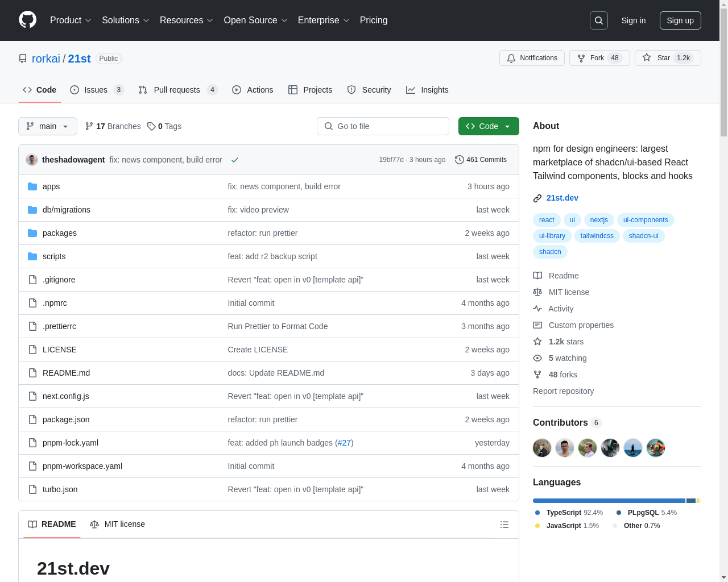Open the 461 Commits history
The width and height of the screenshot is (728, 582).
click(x=481, y=160)
